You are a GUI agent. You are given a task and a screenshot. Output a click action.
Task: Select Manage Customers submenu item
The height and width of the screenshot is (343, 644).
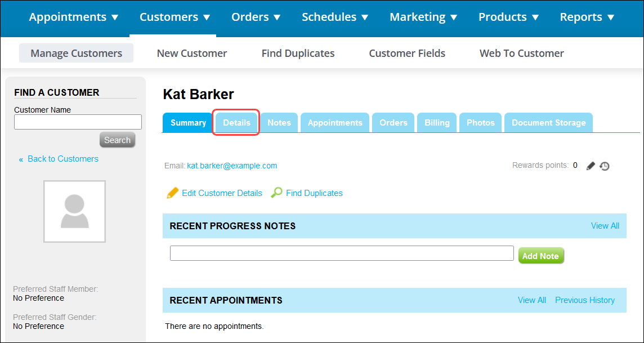pyautogui.click(x=77, y=54)
